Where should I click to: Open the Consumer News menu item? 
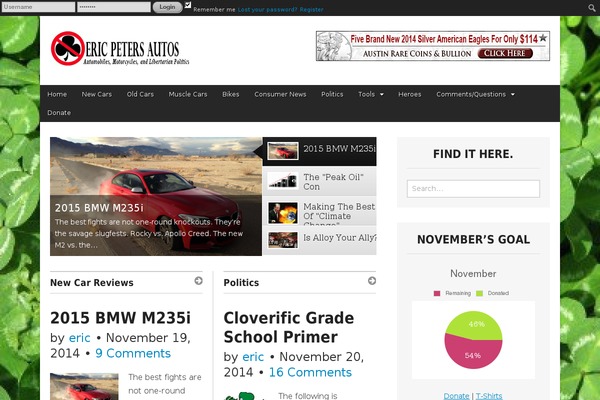[x=280, y=94]
